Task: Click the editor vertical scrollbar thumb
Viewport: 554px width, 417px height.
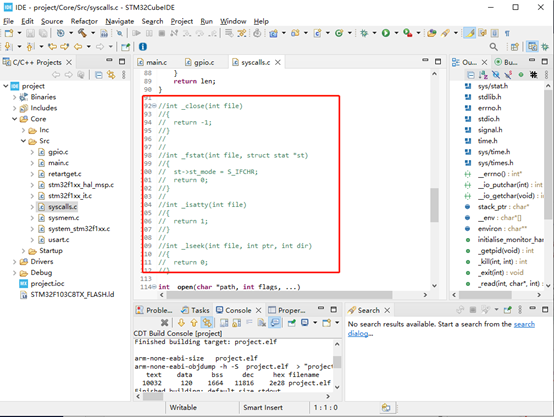Action: pos(434,205)
